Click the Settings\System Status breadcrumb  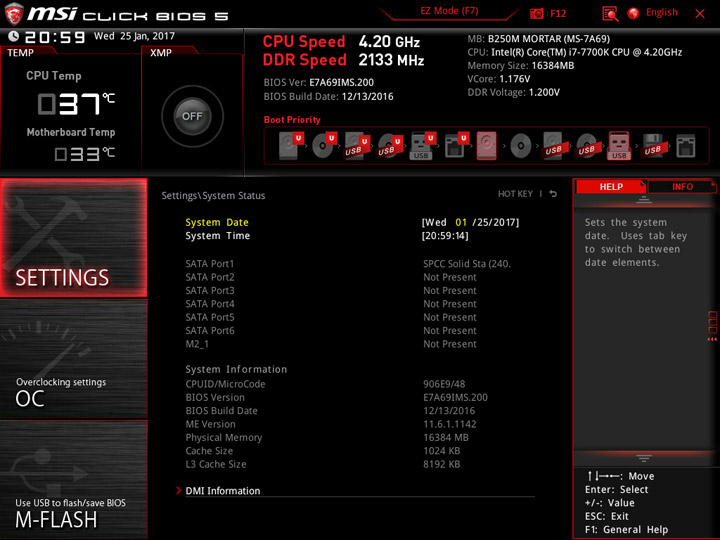coord(214,196)
